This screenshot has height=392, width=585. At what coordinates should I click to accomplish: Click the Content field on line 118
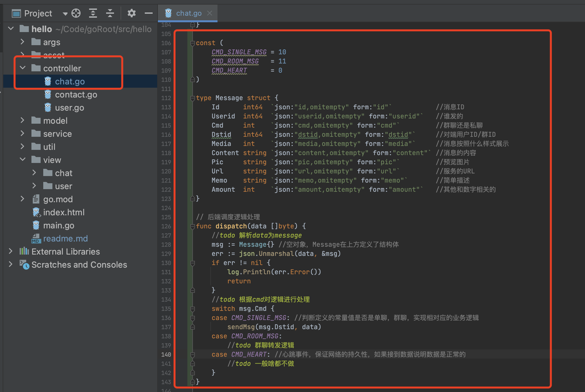click(x=225, y=153)
